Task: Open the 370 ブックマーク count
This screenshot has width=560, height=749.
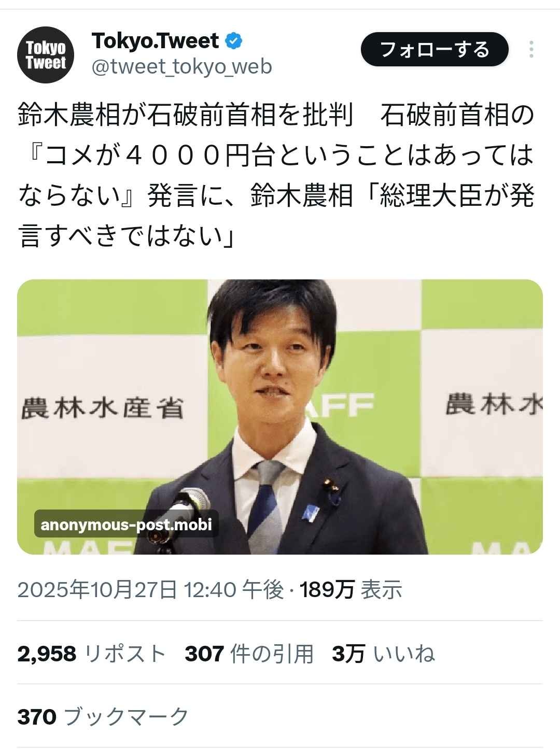Action: pos(103,717)
